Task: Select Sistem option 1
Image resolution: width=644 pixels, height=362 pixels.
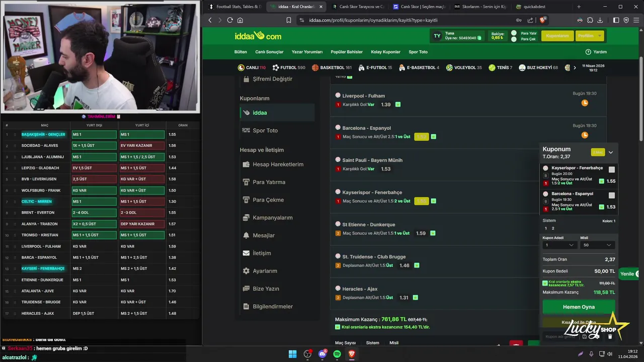Action: click(546, 228)
